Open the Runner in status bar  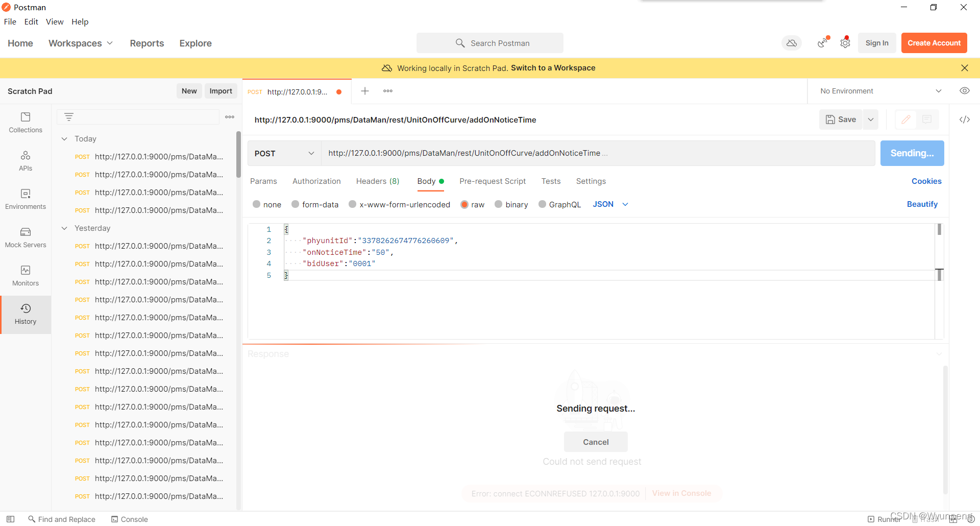(884, 519)
